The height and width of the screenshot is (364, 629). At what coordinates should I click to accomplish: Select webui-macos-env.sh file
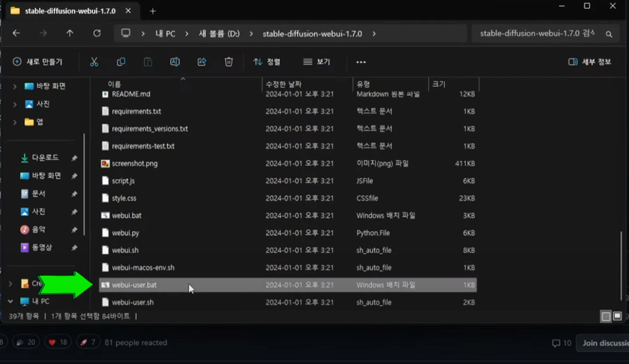[x=288, y=268]
